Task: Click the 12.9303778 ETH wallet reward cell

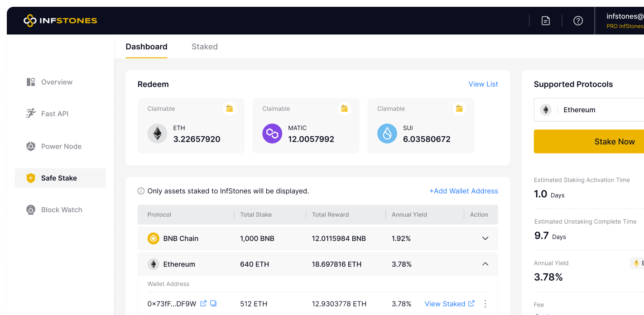Action: 339,304
